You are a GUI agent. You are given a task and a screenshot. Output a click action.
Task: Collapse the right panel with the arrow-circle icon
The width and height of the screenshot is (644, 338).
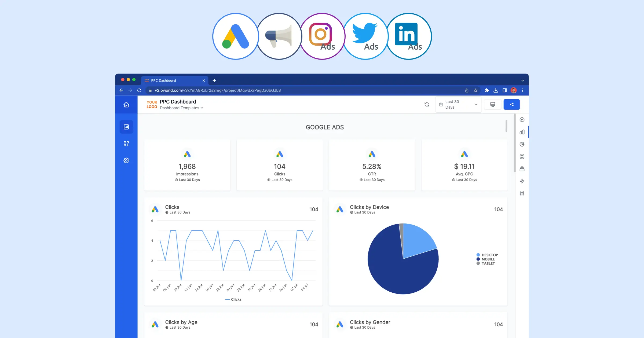pyautogui.click(x=522, y=120)
